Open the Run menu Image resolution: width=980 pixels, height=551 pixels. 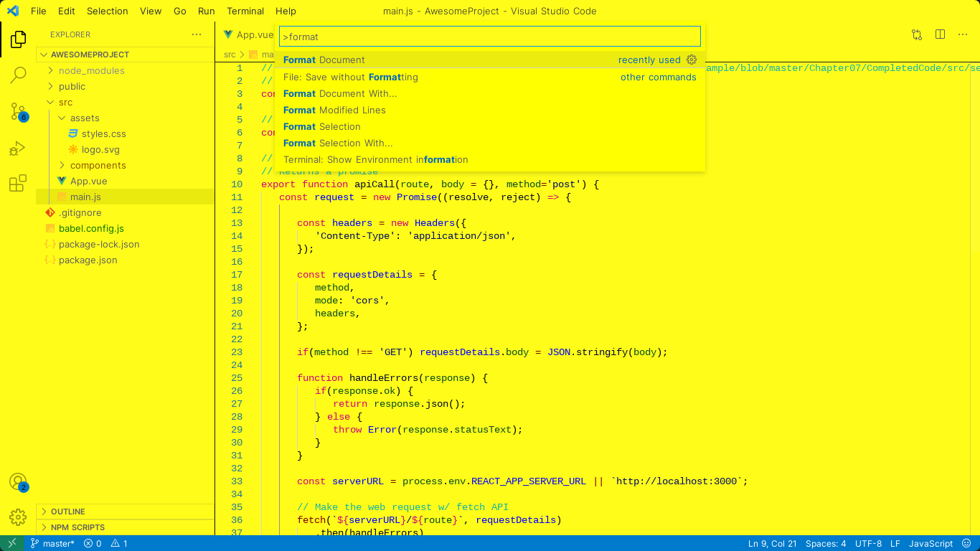(x=207, y=11)
